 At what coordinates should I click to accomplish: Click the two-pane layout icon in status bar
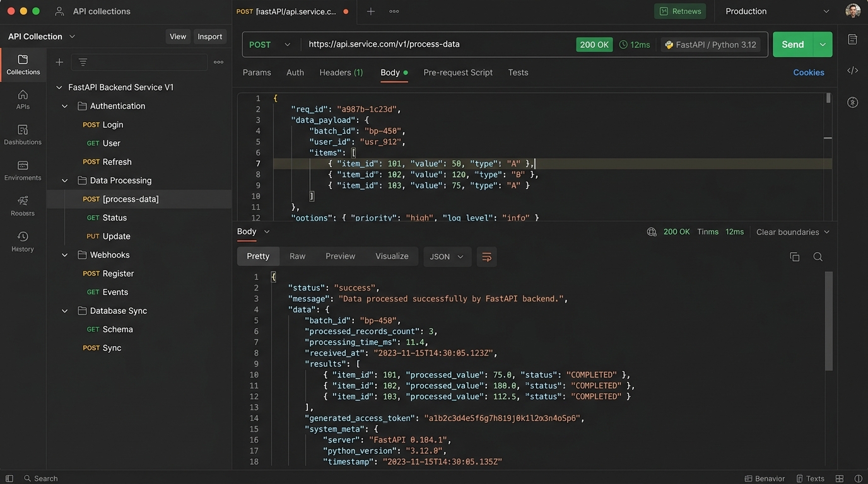click(840, 478)
